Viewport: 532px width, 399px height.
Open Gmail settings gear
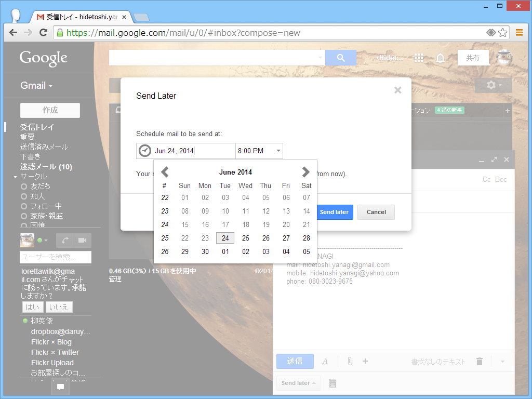pyautogui.click(x=494, y=85)
